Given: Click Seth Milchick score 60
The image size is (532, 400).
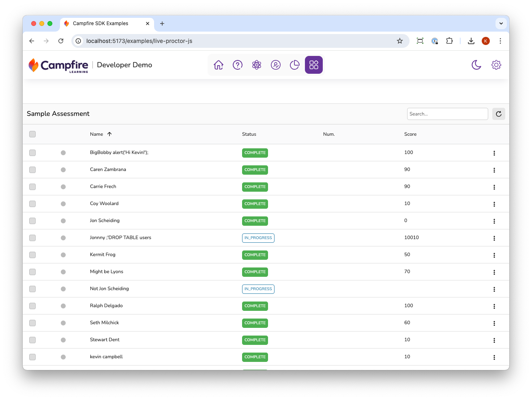Looking at the screenshot, I should point(407,323).
